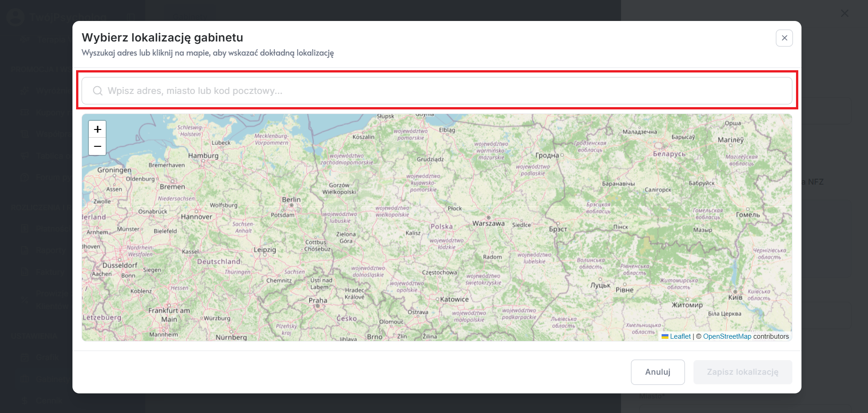868x413 pixels.
Task: Pick Warszawa on the map
Action: coord(488,218)
